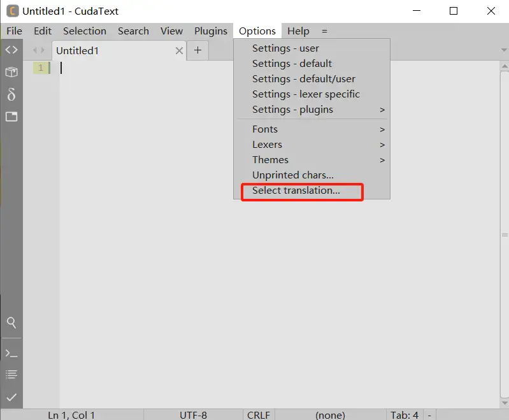Change UTF-8 encoding in status bar
Screen dimensions: 509x420
tap(193, 415)
